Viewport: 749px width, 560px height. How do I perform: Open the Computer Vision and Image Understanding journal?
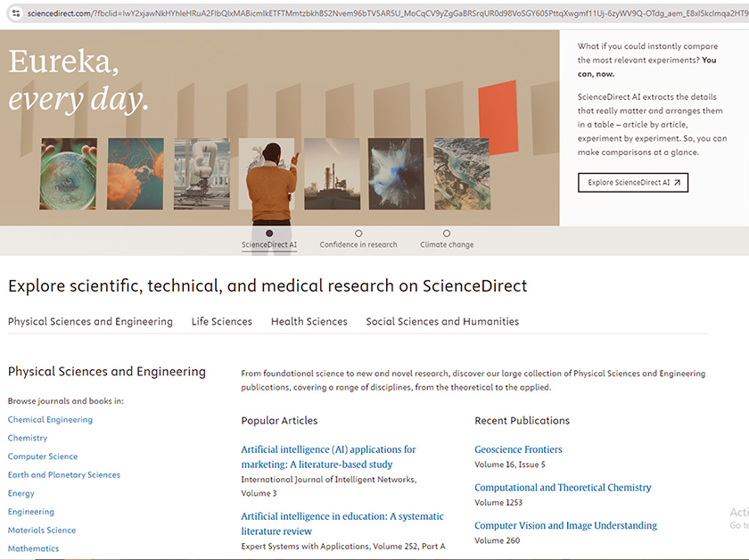click(565, 525)
